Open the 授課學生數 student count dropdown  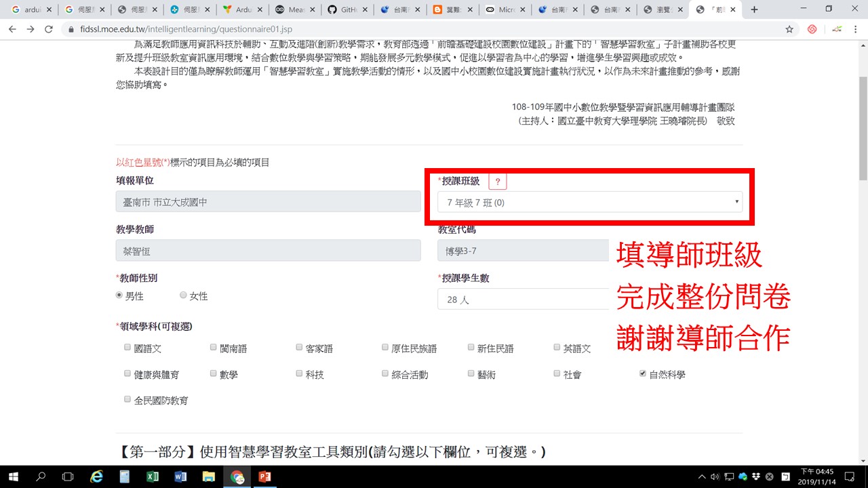pos(522,299)
